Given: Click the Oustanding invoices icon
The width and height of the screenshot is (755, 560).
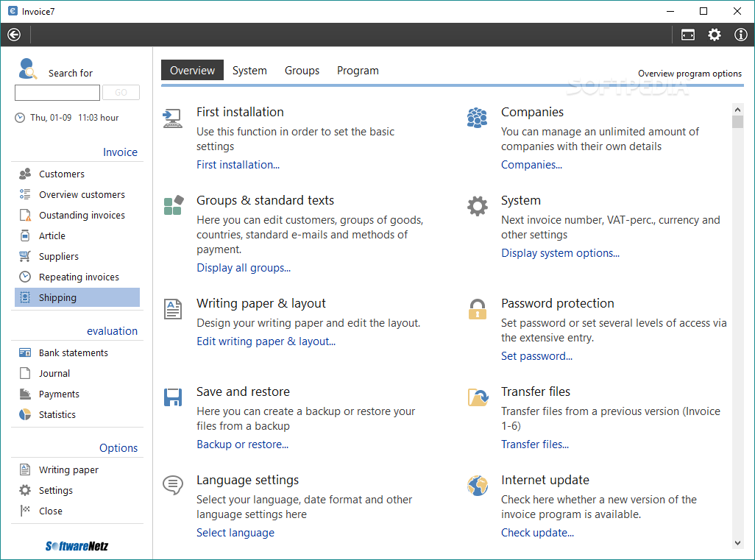Looking at the screenshot, I should pos(25,215).
